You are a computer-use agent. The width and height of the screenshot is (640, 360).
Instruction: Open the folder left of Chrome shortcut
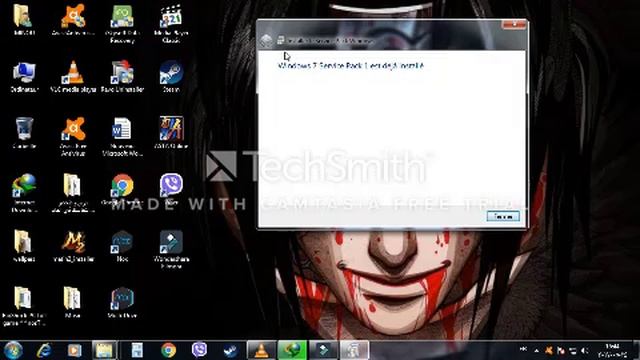coord(73,193)
